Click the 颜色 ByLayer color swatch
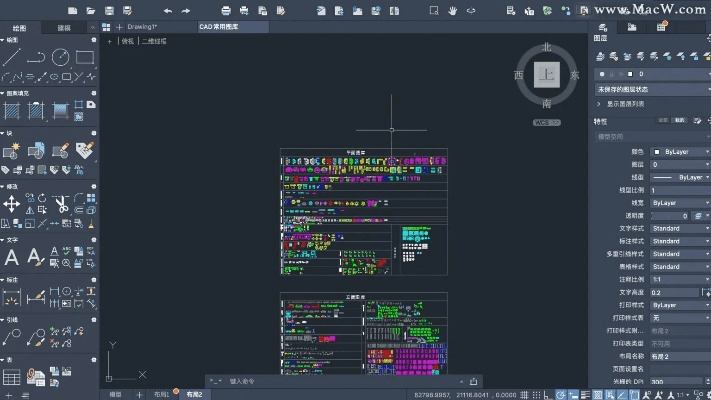This screenshot has height=400, width=711. (x=657, y=152)
